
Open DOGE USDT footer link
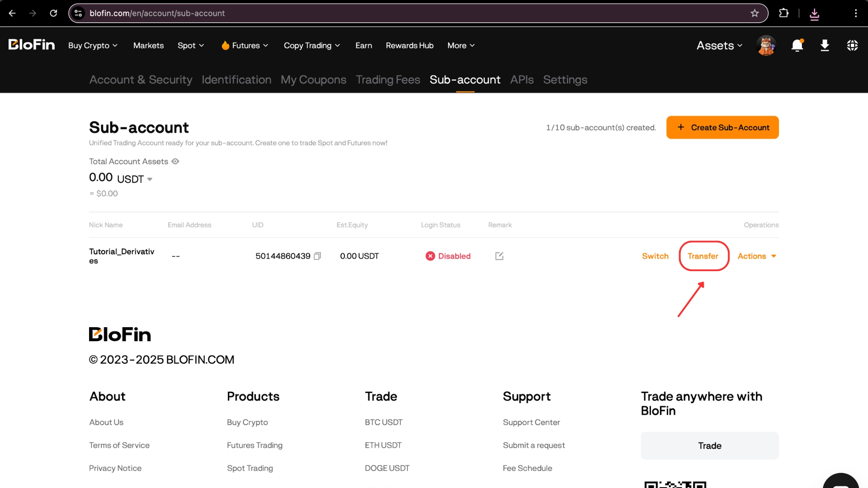[387, 469]
